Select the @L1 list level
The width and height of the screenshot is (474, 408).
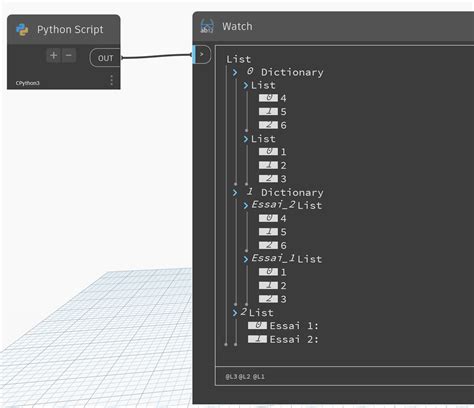pos(258,377)
